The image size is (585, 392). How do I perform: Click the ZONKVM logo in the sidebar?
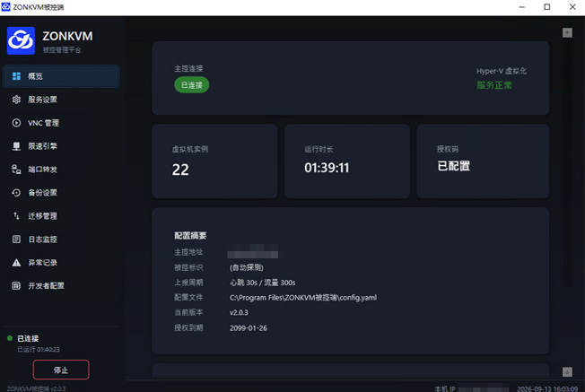click(x=21, y=40)
